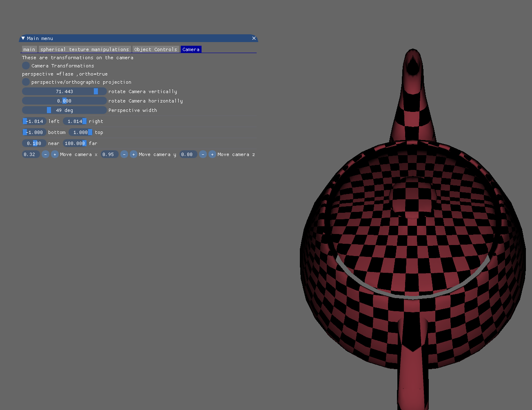The height and width of the screenshot is (410, 532).
Task: Click the minus button for Move camera x
Action: point(45,154)
